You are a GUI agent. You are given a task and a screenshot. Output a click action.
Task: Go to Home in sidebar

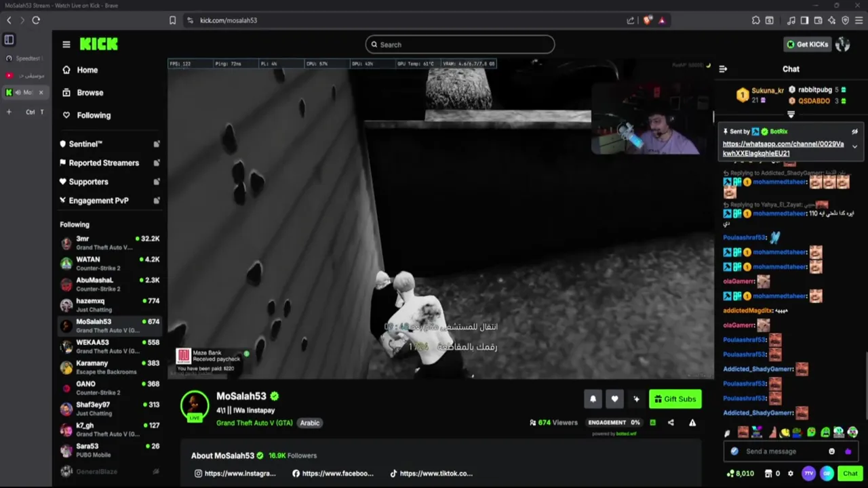(x=80, y=70)
